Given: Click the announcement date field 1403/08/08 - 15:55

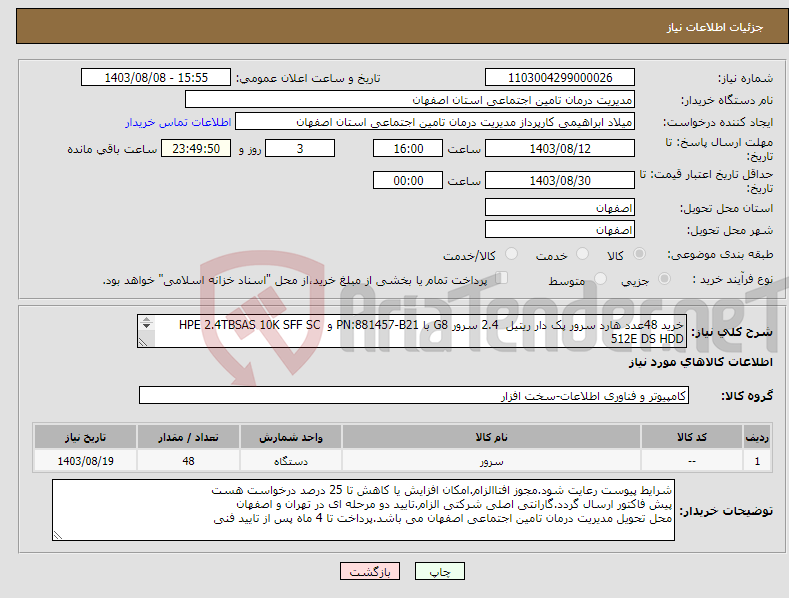Looking at the screenshot, I should (x=156, y=78).
